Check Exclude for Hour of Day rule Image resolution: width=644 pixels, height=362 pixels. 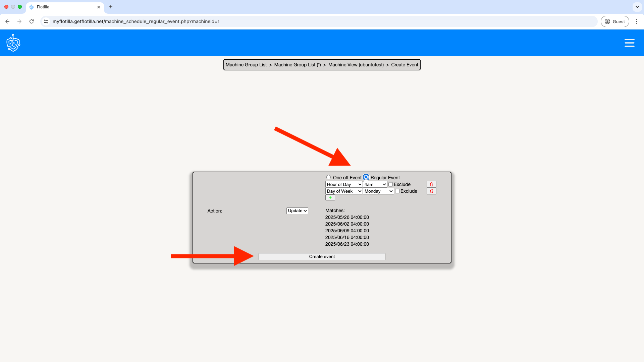390,184
